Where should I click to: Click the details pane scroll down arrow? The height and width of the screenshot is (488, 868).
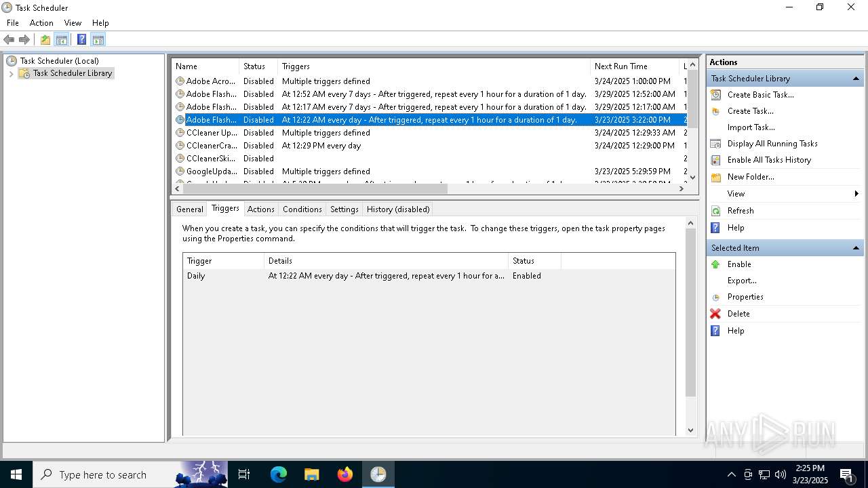coord(691,430)
